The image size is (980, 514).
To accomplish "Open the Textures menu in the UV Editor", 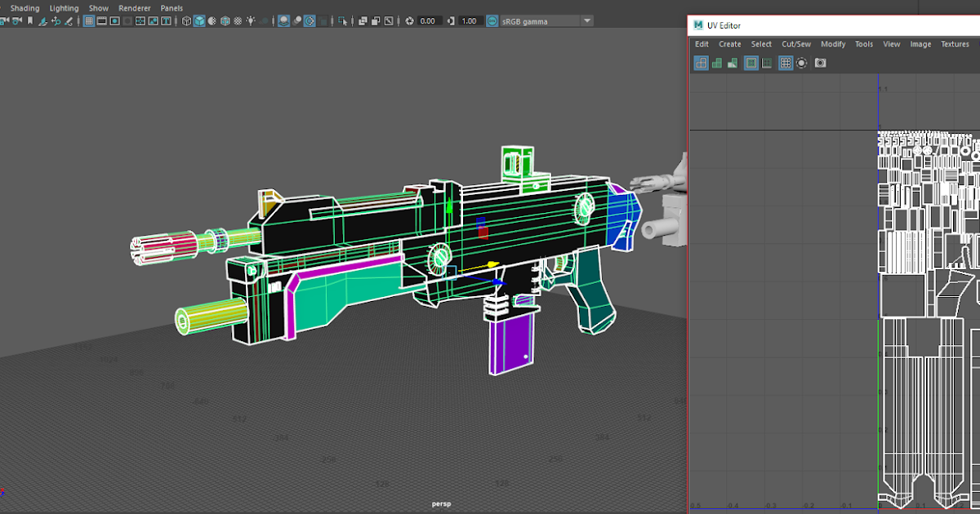I will click(x=955, y=44).
